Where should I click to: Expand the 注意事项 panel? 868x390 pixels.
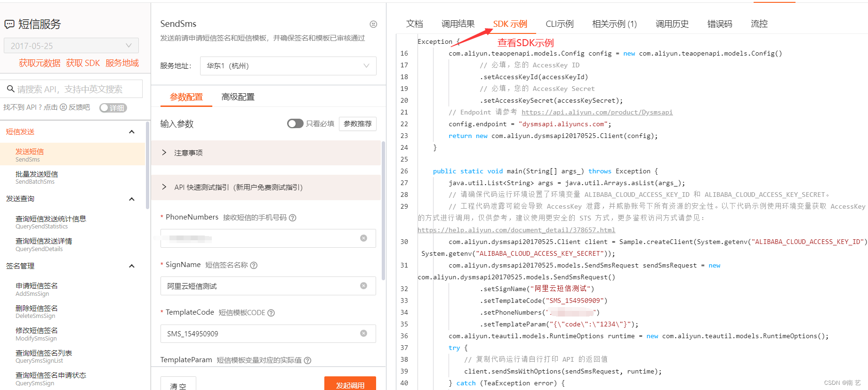266,153
